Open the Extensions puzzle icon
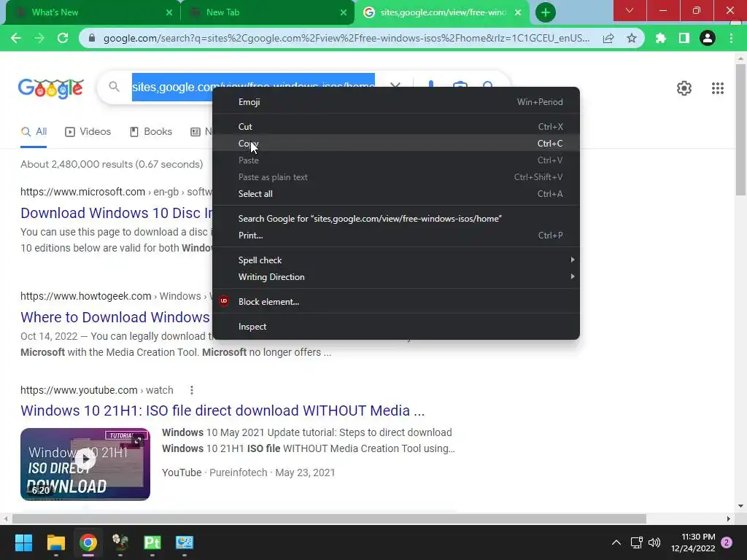This screenshot has height=560, width=747. coord(660,38)
